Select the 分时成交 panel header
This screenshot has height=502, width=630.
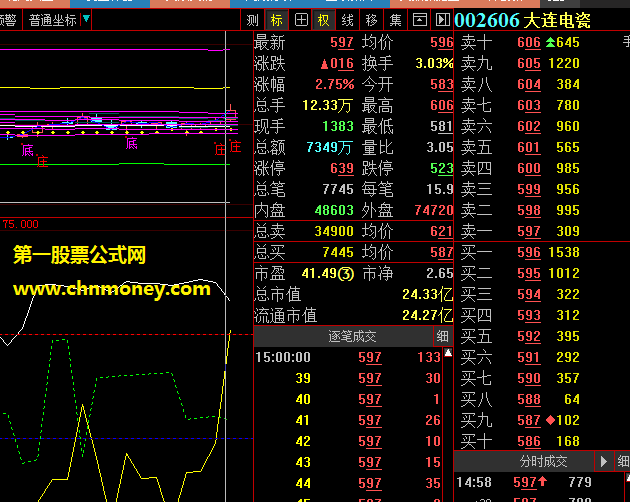click(543, 461)
